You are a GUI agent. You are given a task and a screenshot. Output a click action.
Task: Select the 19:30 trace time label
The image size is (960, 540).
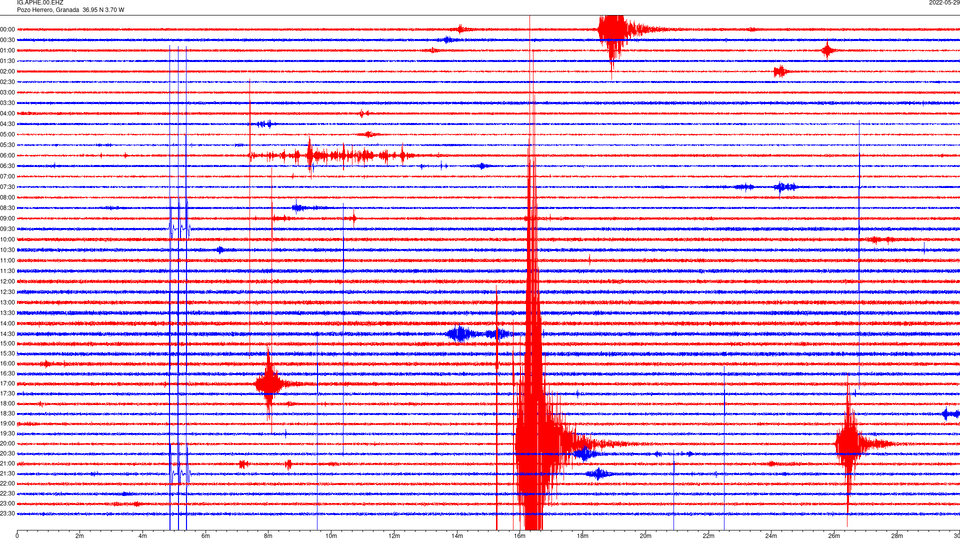pos(8,433)
